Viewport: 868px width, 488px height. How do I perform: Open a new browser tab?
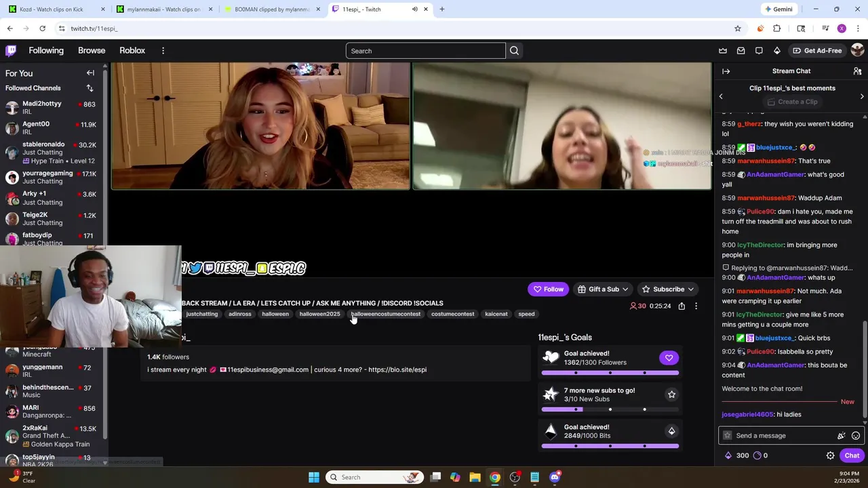coord(441,9)
